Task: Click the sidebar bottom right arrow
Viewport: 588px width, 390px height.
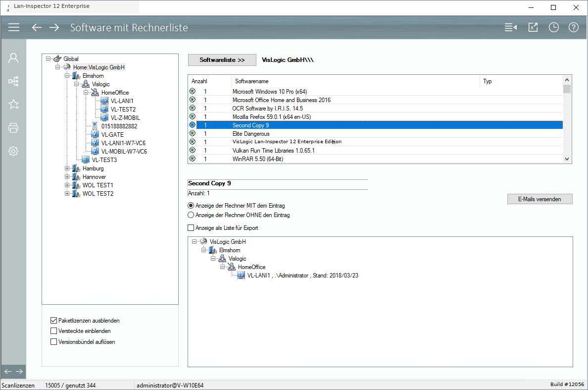Action: 19,371
